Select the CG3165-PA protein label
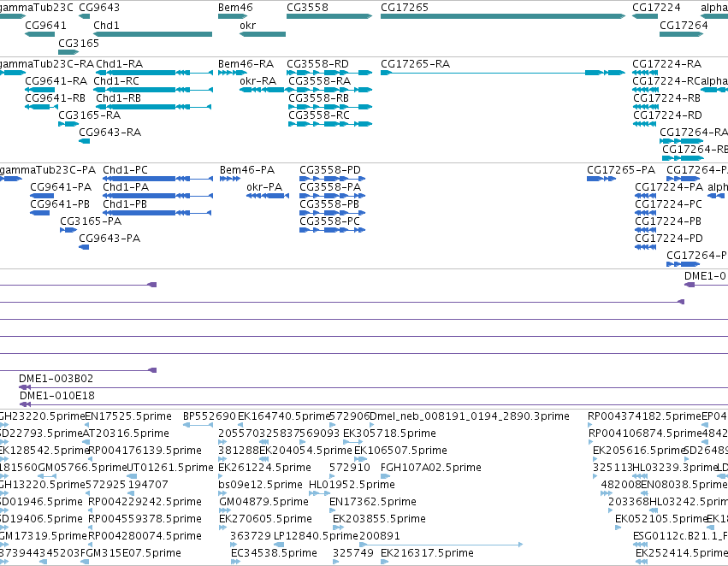 click(91, 221)
